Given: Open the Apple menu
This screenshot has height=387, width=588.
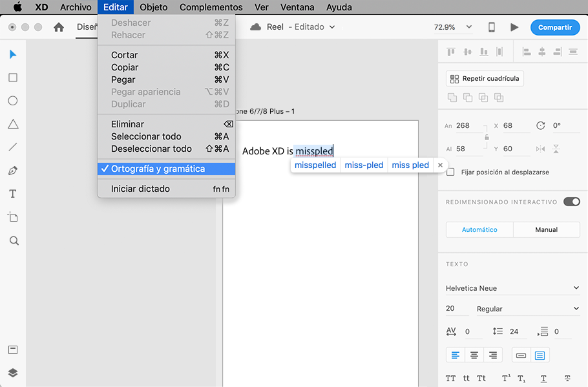Looking at the screenshot, I should coord(17,7).
